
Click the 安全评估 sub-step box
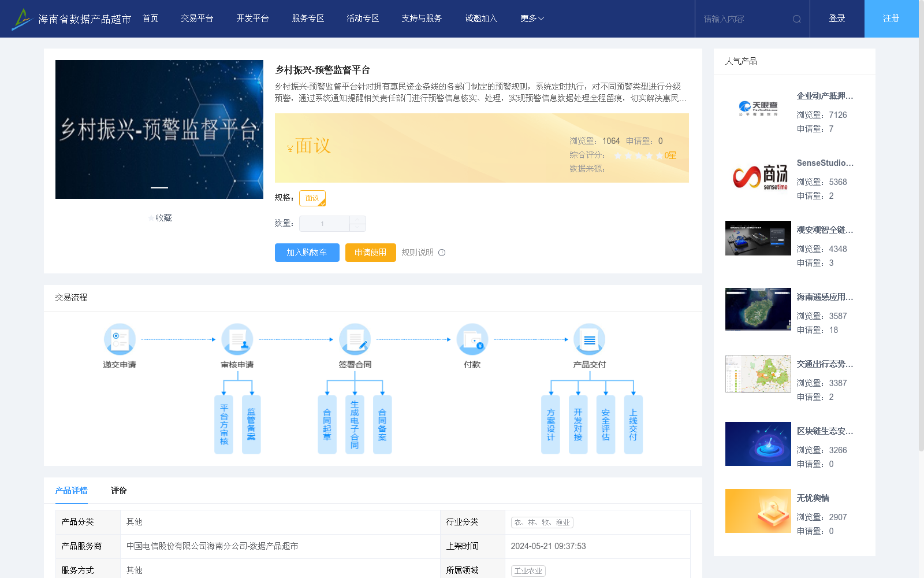[606, 425]
